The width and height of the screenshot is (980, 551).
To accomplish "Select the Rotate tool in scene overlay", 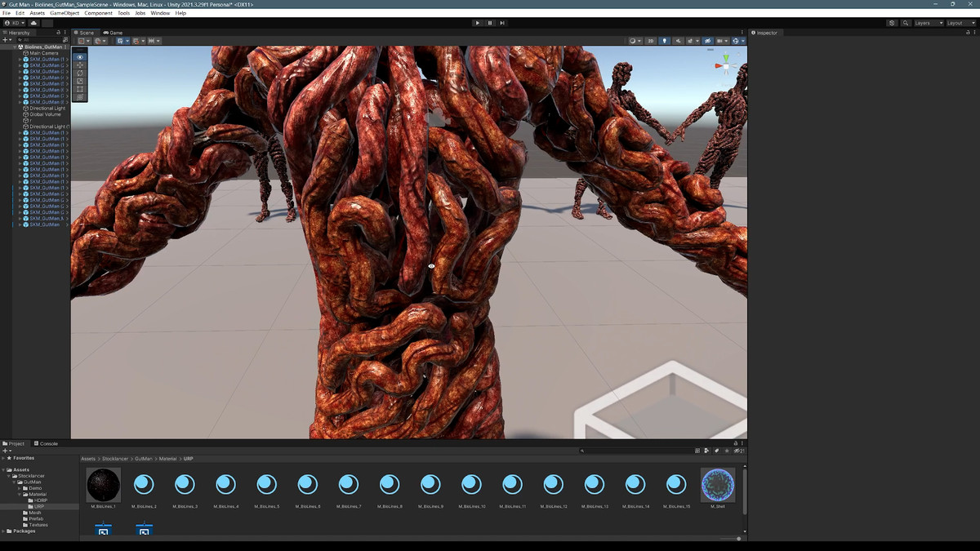I will click(79, 73).
